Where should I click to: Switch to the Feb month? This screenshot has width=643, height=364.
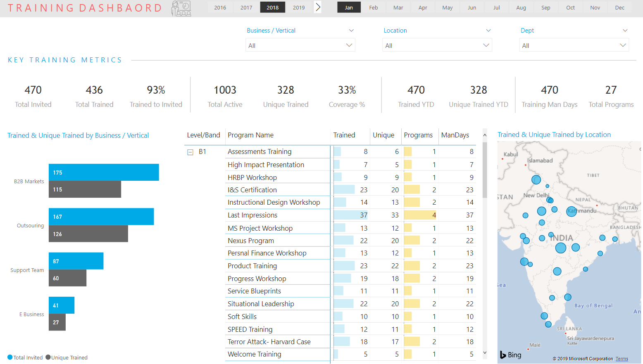point(374,7)
